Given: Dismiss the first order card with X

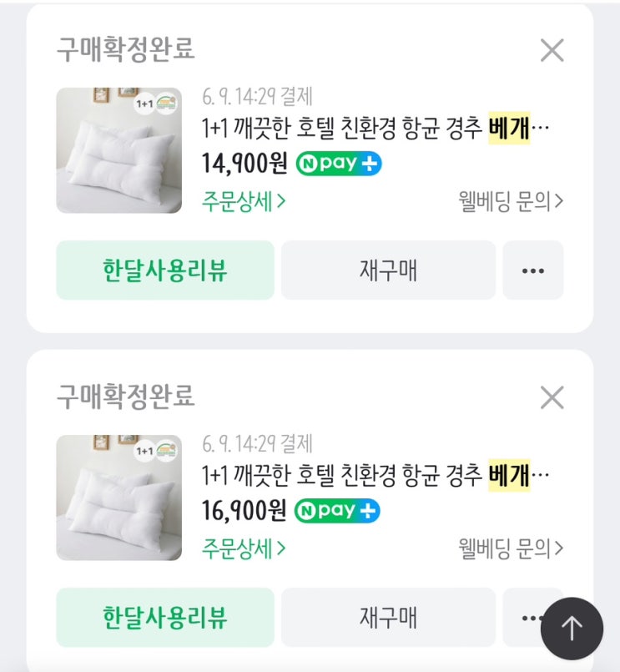Looking at the screenshot, I should (x=552, y=51).
